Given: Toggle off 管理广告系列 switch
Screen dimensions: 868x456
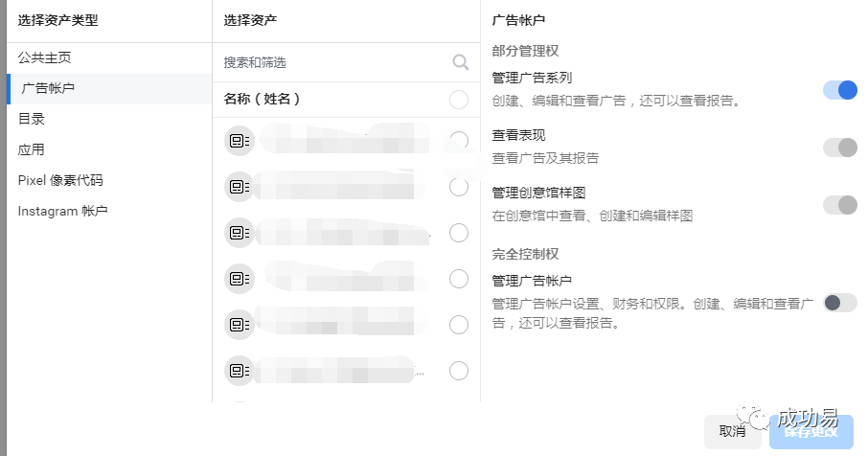Looking at the screenshot, I should pos(840,90).
